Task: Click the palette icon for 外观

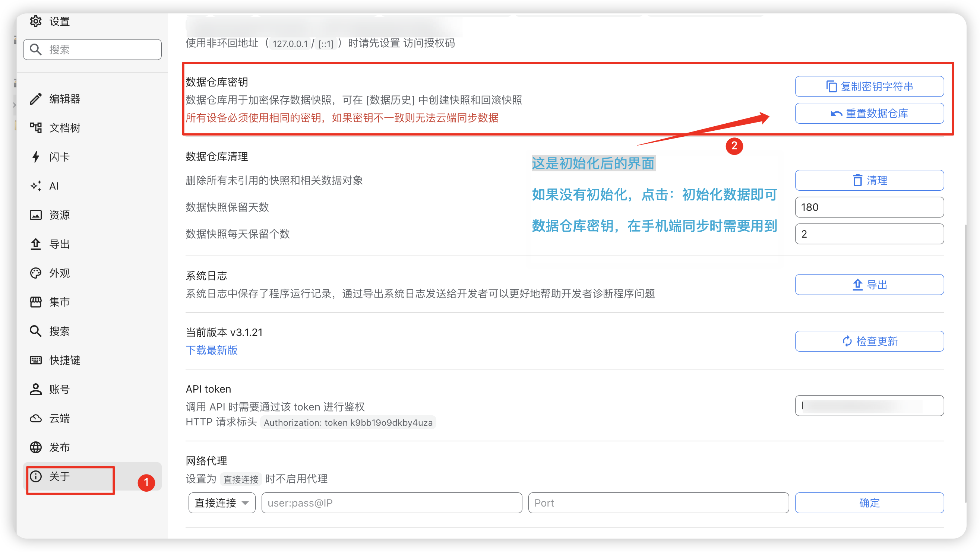Action: click(x=36, y=273)
